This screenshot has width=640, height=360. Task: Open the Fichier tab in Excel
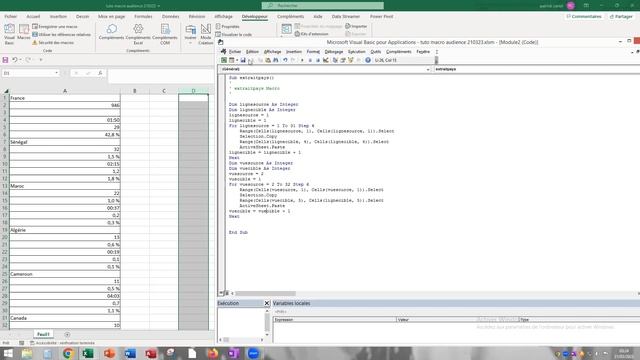11,17
